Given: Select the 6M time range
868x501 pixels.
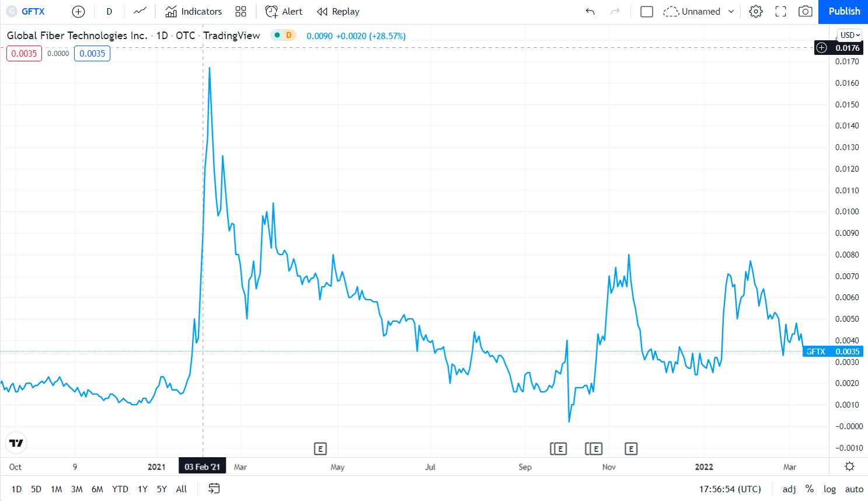Looking at the screenshot, I should coord(97,489).
